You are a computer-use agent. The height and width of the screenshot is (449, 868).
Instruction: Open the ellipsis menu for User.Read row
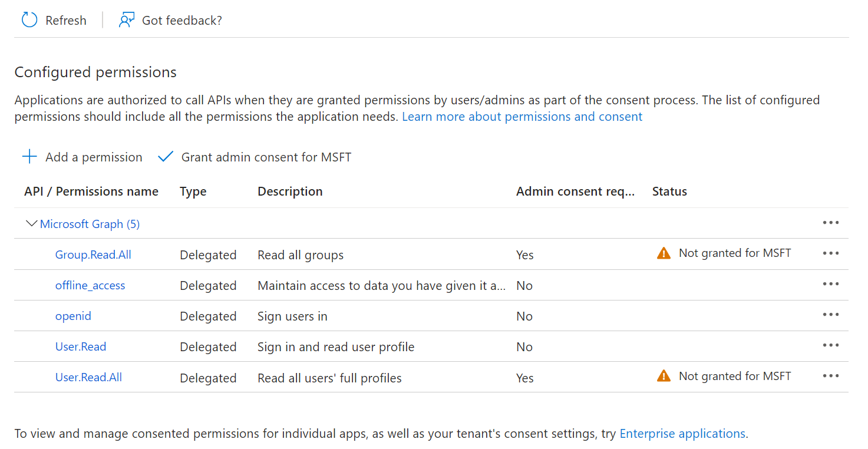click(830, 345)
